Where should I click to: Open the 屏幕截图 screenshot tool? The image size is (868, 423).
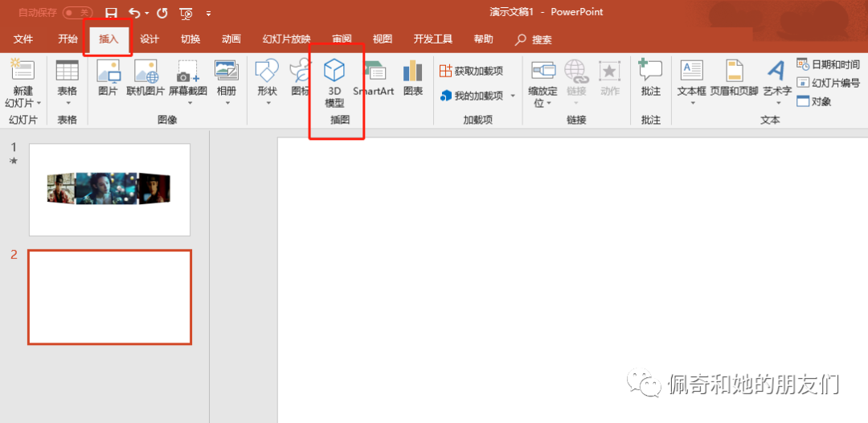[187, 70]
